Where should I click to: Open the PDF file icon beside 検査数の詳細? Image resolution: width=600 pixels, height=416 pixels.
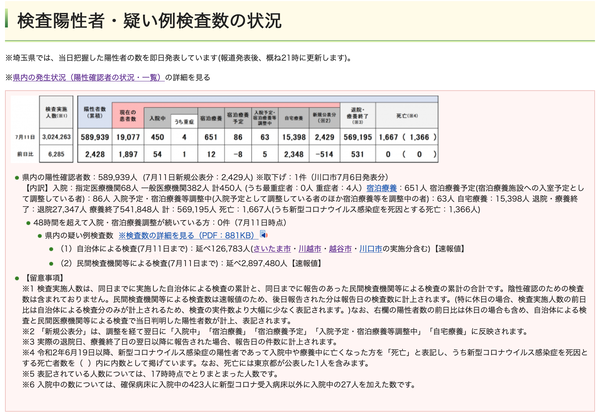coord(263,234)
